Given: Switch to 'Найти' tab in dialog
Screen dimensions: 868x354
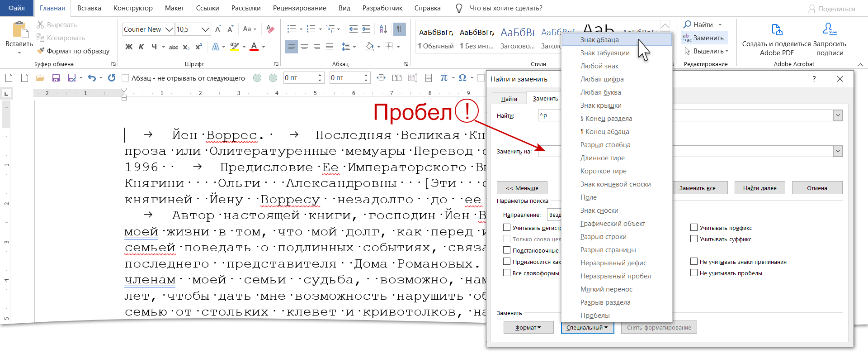Looking at the screenshot, I should (509, 99).
